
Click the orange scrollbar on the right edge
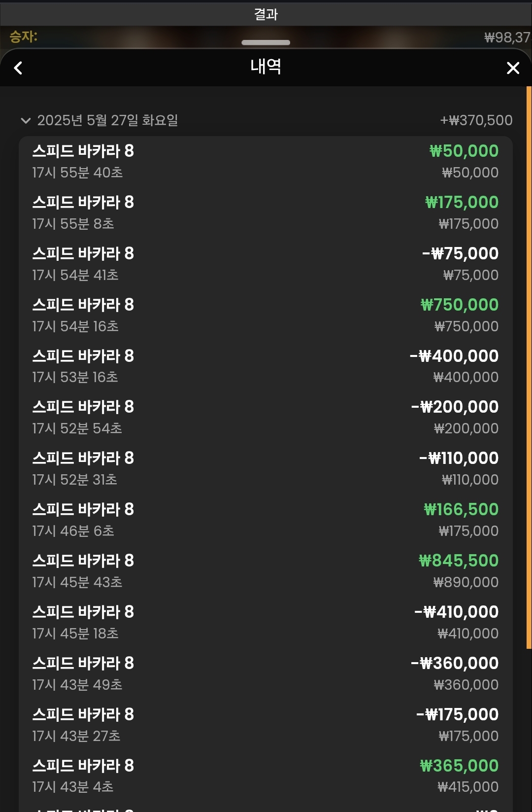coord(529,367)
